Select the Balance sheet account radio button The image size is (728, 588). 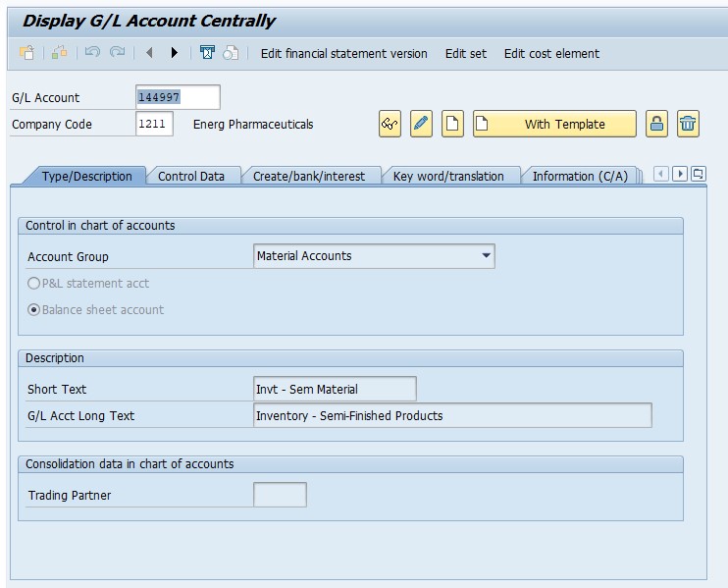click(33, 310)
